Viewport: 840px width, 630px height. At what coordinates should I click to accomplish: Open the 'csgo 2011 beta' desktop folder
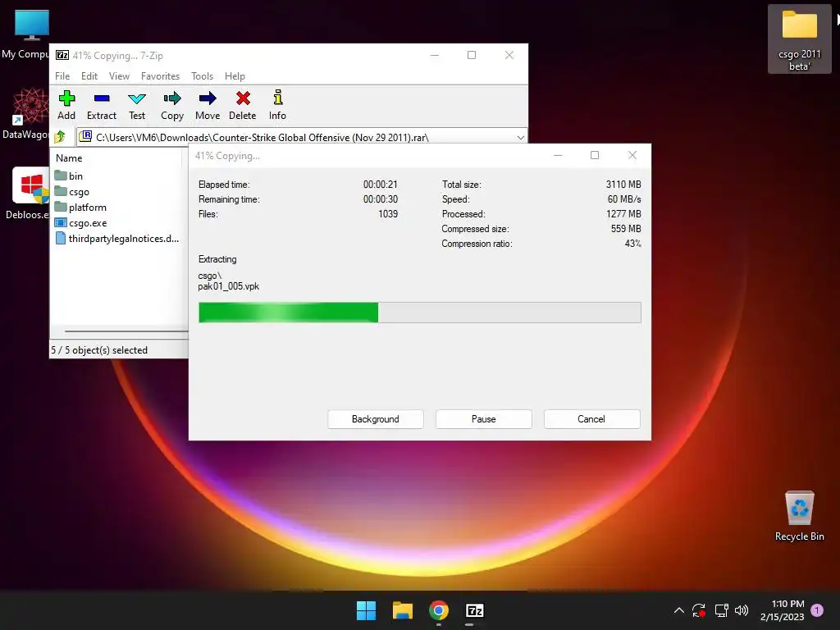coord(799,39)
